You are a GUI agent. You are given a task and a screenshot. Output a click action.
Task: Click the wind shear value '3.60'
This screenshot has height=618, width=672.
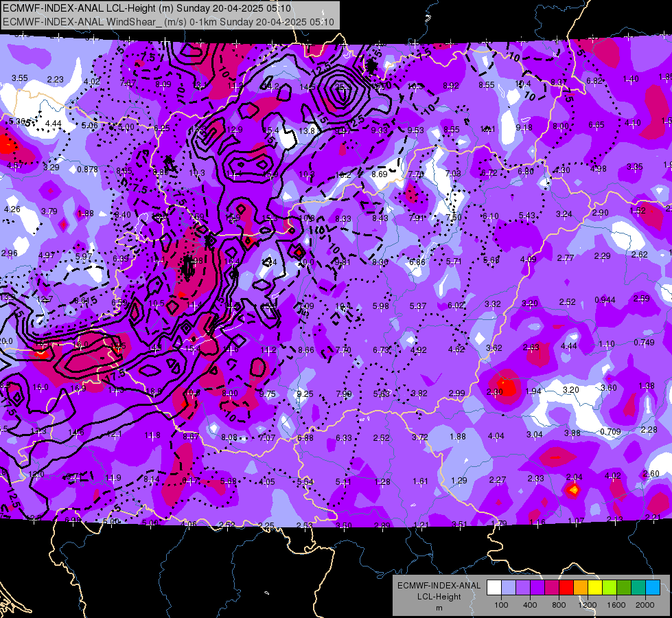pos(609,388)
